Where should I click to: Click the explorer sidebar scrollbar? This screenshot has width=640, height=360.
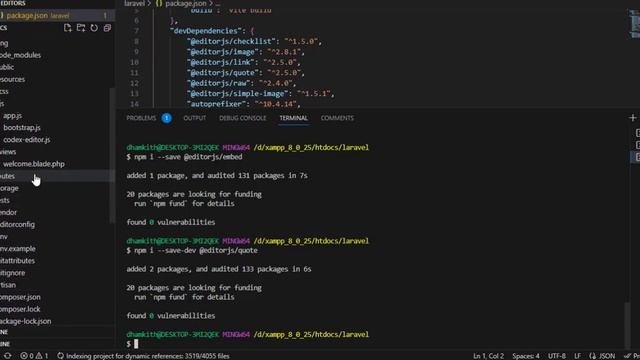[113, 155]
